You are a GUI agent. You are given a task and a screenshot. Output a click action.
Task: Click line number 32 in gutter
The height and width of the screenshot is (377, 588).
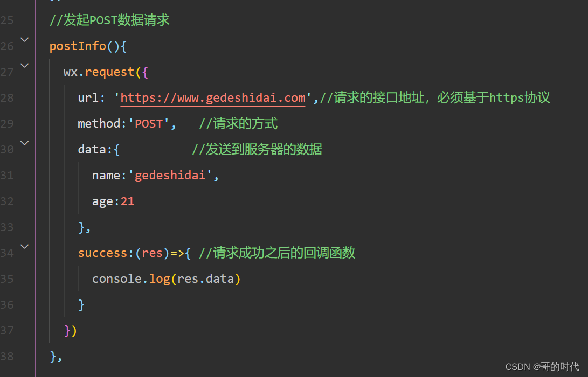(x=7, y=201)
